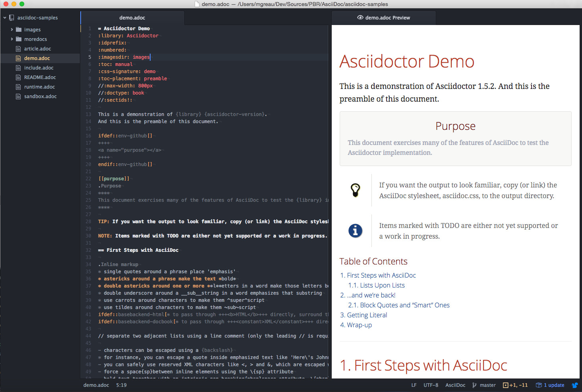Expand the images folder chevron
The height and width of the screenshot is (392, 582).
click(12, 29)
